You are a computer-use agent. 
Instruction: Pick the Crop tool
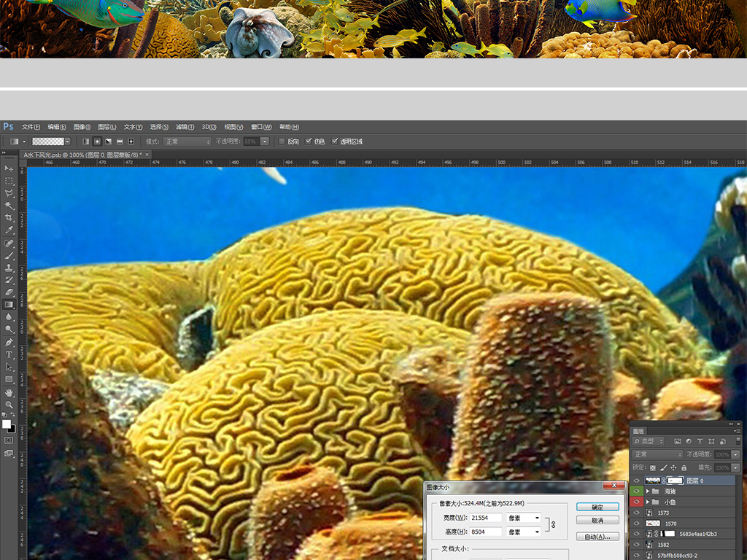tap(9, 218)
